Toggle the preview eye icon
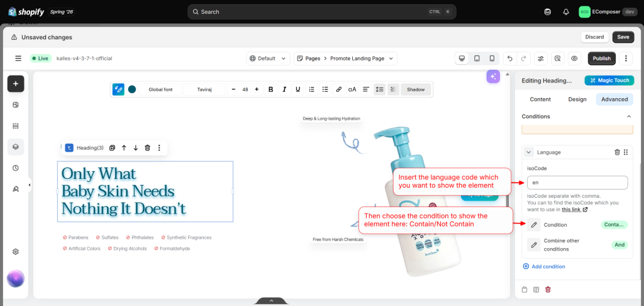 pos(574,59)
